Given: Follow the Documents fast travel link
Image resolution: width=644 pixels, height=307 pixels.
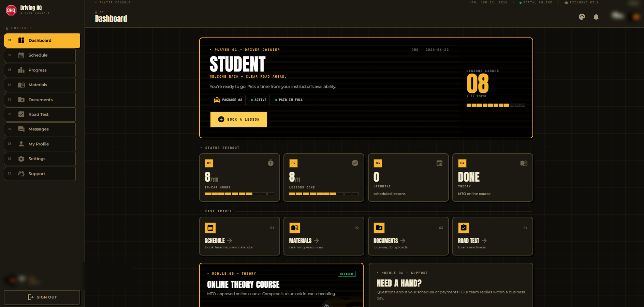Looking at the screenshot, I should coord(408,236).
